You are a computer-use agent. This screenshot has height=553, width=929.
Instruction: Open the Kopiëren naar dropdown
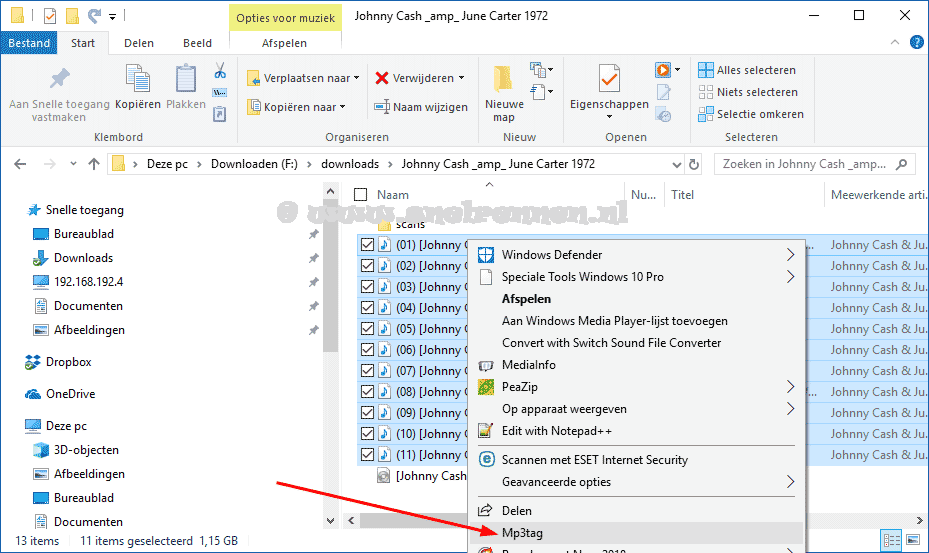(296, 107)
